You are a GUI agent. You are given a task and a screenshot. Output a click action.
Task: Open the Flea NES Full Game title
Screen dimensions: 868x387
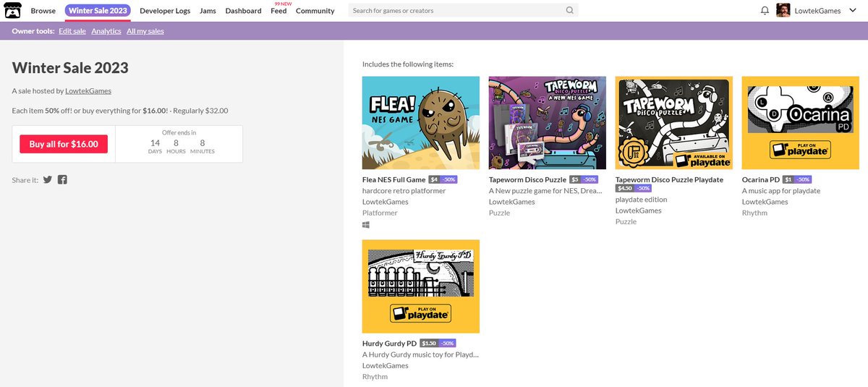tap(393, 179)
